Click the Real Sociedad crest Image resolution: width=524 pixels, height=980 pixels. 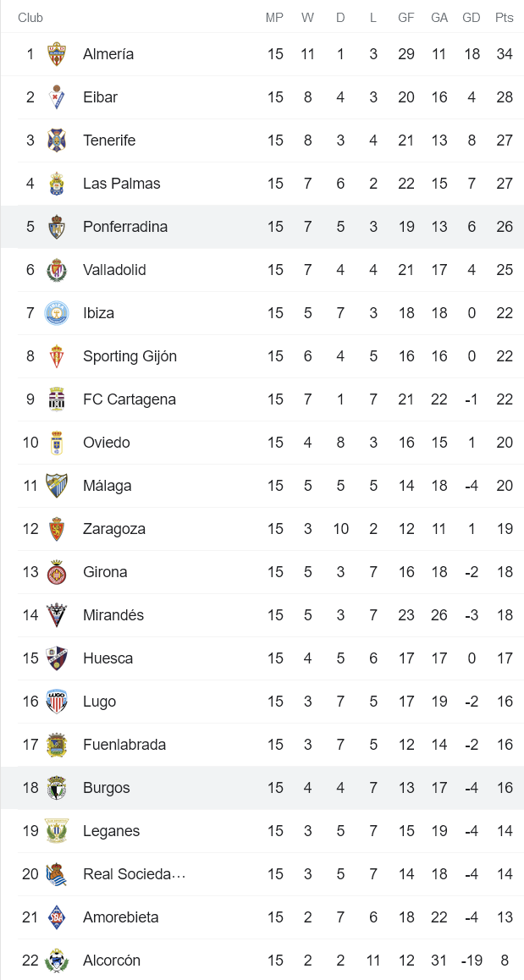(58, 873)
